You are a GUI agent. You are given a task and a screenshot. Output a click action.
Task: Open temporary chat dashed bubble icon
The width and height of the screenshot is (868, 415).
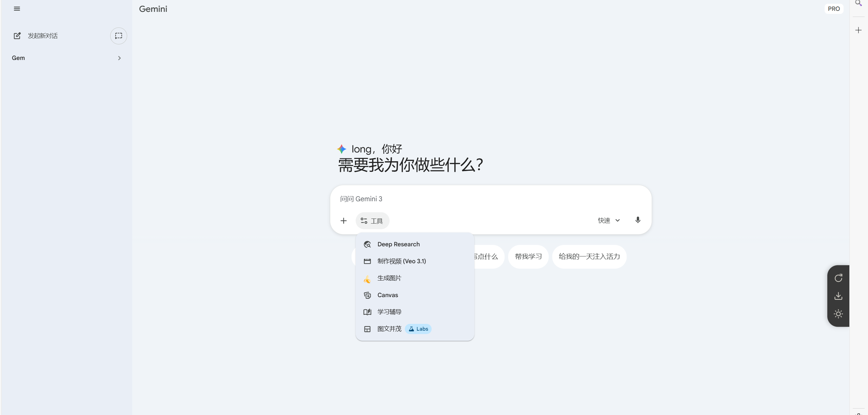pyautogui.click(x=118, y=36)
